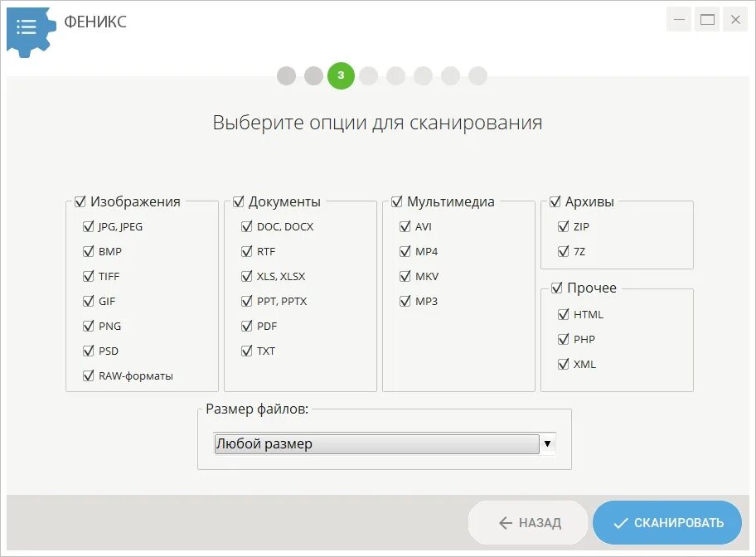
Task: Close the ФЕНИКС window
Action: [735, 20]
